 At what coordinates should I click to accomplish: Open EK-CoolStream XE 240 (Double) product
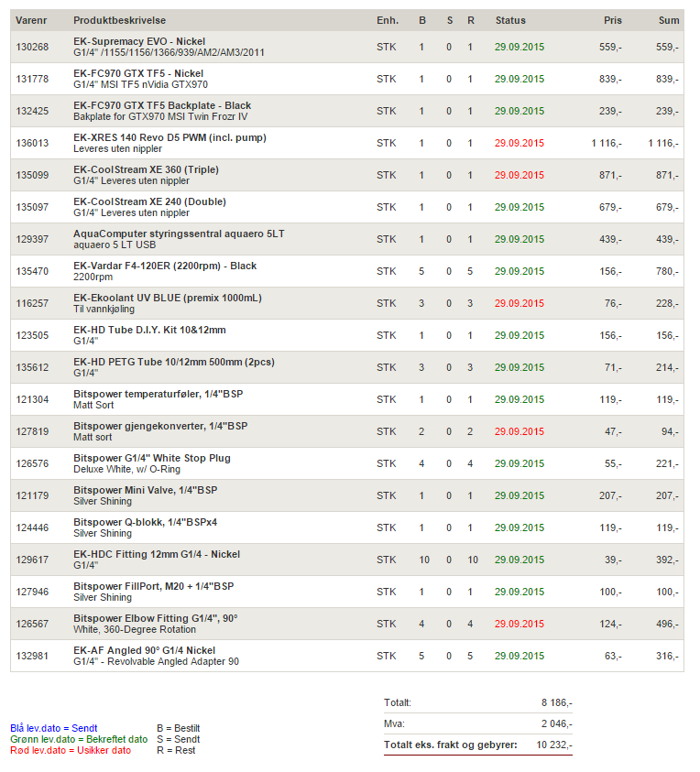coord(149,201)
